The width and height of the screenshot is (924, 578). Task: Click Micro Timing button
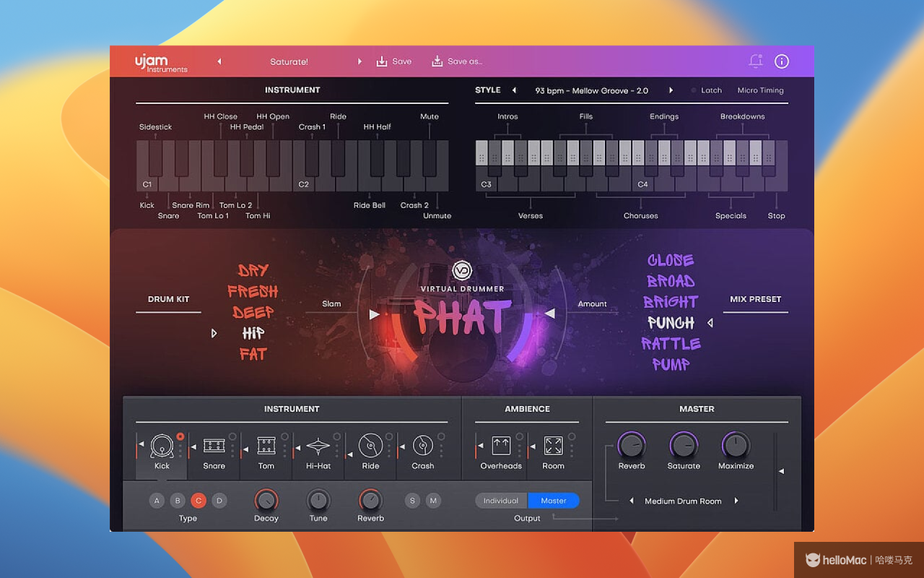click(x=760, y=90)
